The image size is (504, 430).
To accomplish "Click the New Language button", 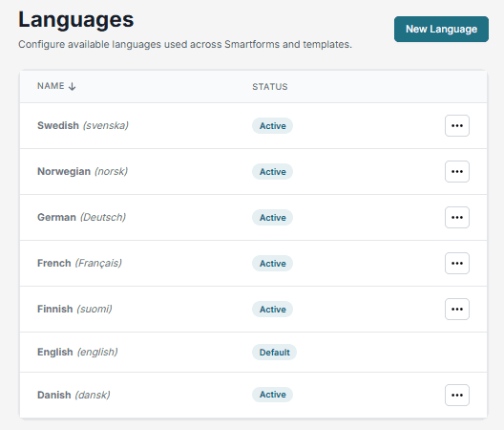I will pyautogui.click(x=441, y=29).
